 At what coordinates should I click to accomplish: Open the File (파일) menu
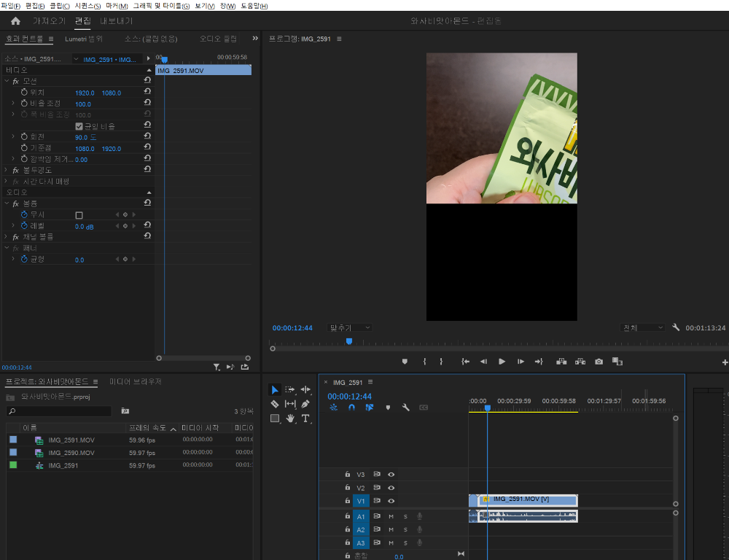pos(10,6)
